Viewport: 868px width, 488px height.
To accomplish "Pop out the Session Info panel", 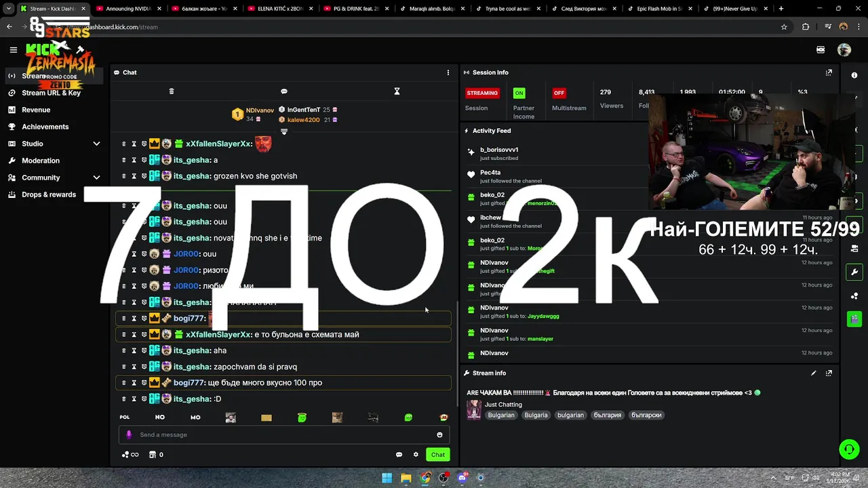I will coord(829,73).
